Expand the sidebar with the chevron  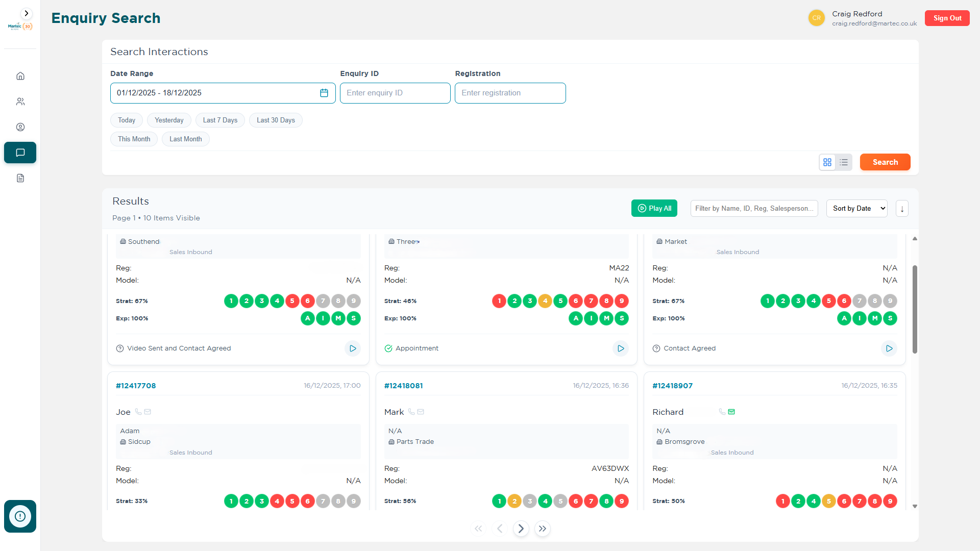27,14
